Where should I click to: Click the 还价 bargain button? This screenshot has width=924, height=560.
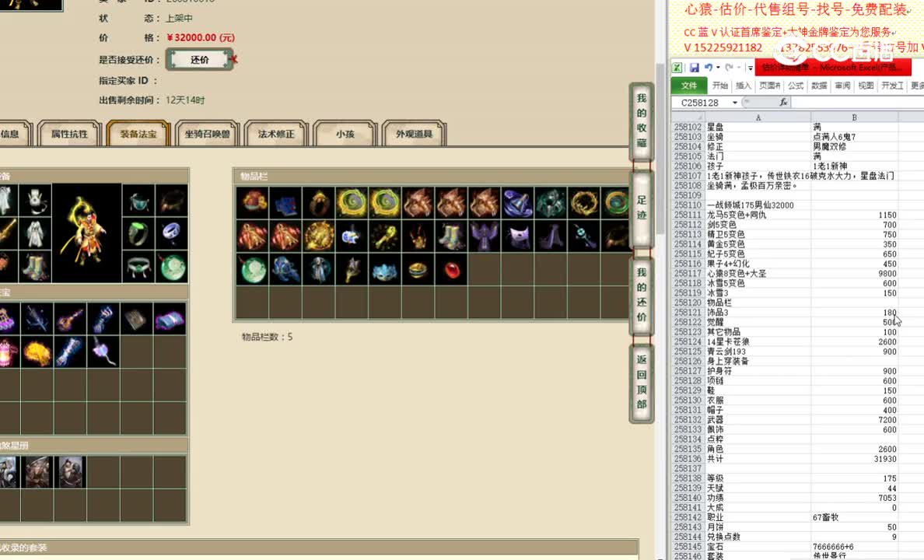(200, 60)
